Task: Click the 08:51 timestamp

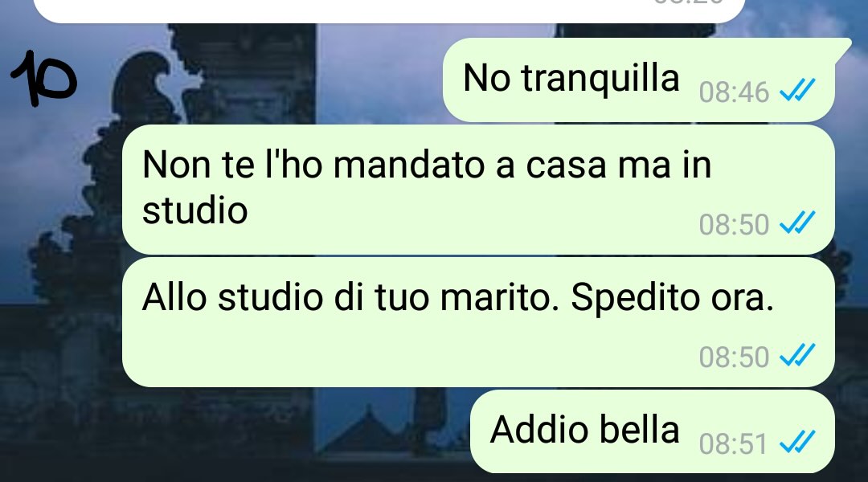Action: pyautogui.click(x=734, y=444)
